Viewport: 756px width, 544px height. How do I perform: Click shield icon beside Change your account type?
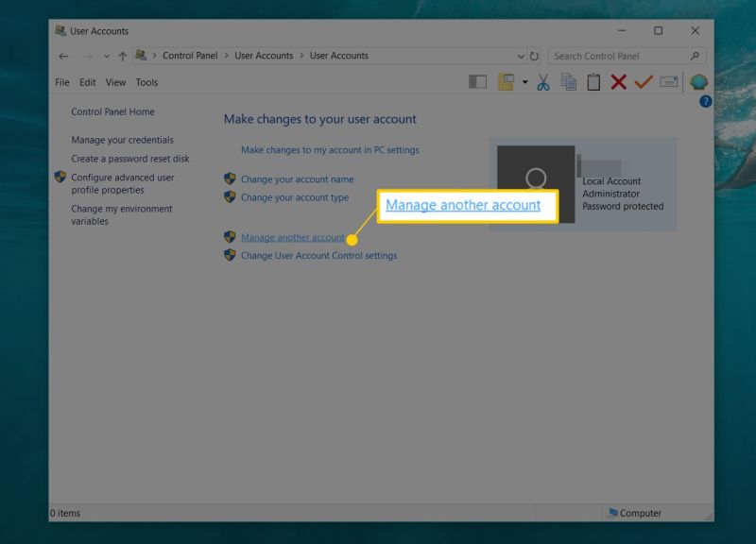pyautogui.click(x=230, y=197)
